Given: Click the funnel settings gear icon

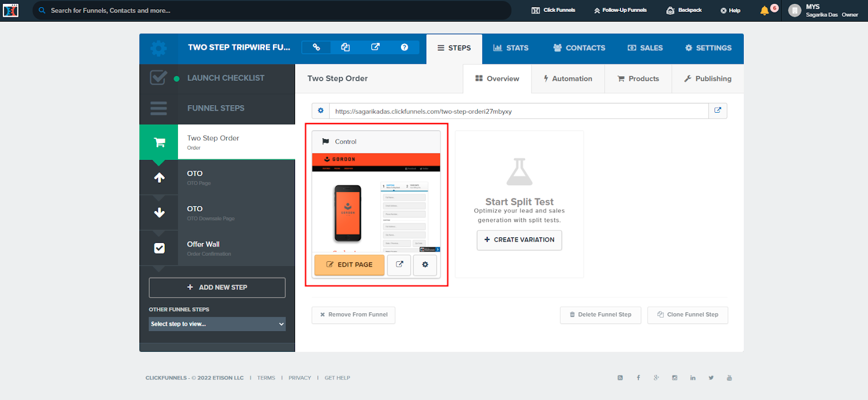Looking at the screenshot, I should pyautogui.click(x=158, y=48).
